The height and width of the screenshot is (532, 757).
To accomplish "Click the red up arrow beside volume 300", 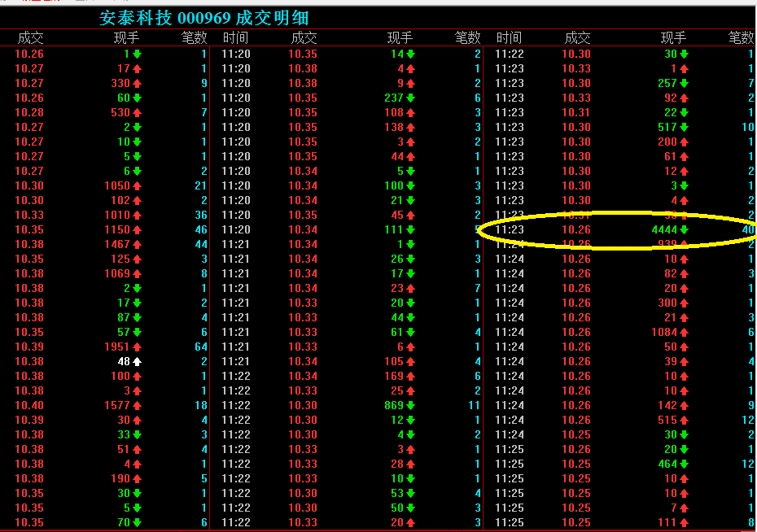I will pos(684,303).
